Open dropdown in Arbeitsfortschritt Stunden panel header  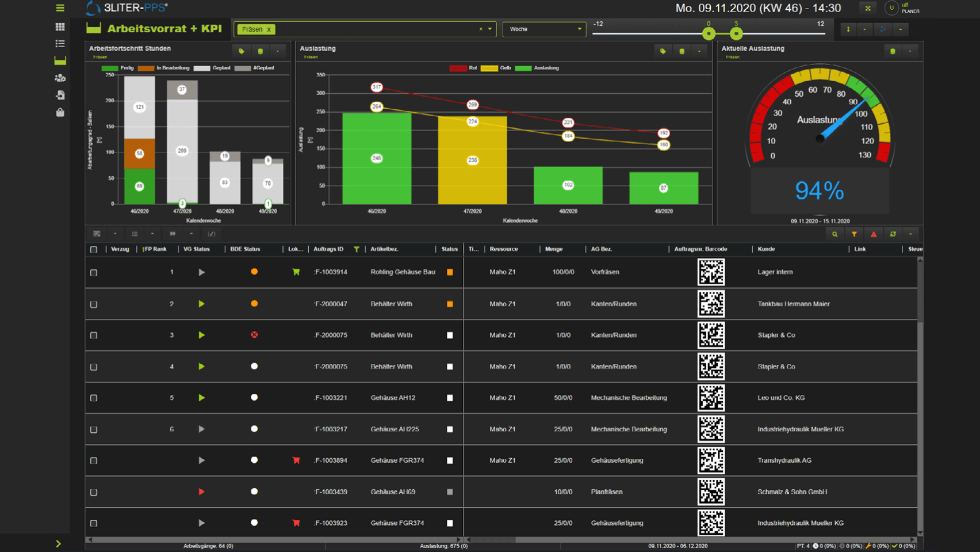[x=278, y=51]
